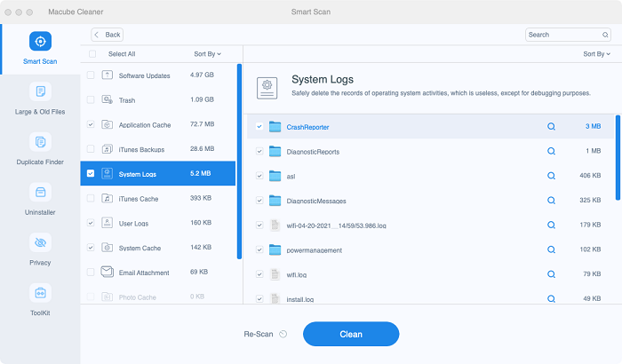Uncheck the System Logs checkbox
622x364 pixels.
pos(91,173)
